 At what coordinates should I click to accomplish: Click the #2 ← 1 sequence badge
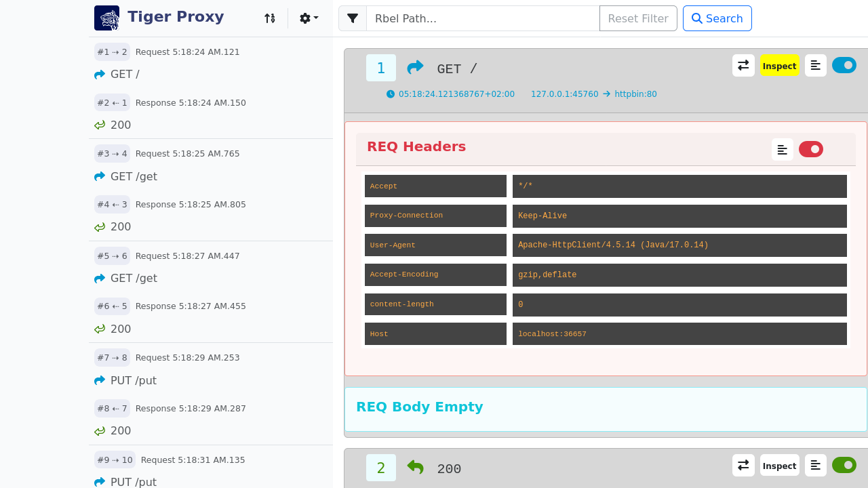tap(112, 103)
